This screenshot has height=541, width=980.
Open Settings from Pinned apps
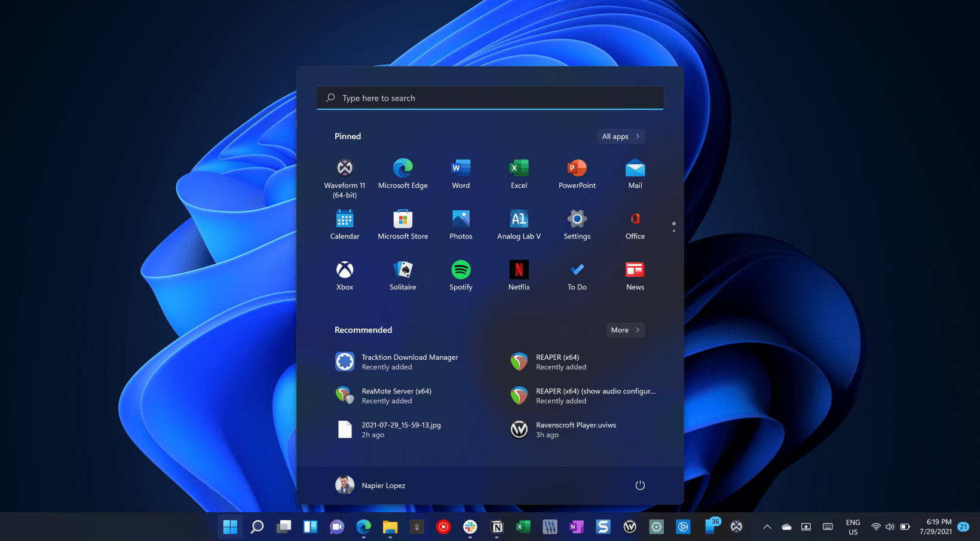pyautogui.click(x=577, y=225)
